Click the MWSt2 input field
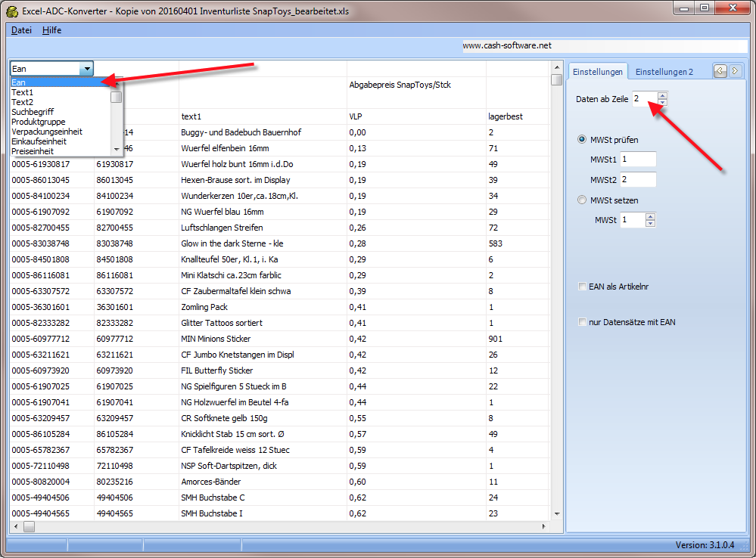756x558 pixels. click(x=638, y=179)
